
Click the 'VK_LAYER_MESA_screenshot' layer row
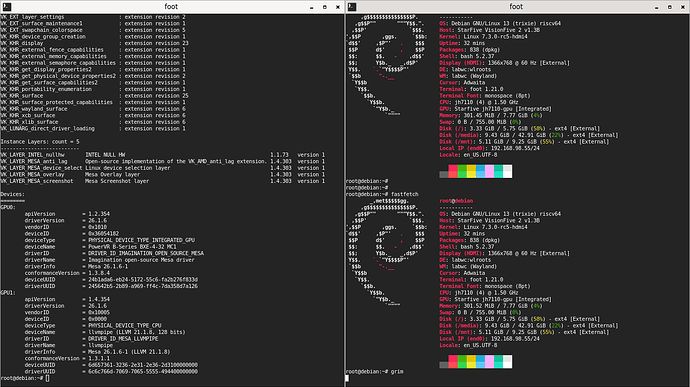(163, 181)
